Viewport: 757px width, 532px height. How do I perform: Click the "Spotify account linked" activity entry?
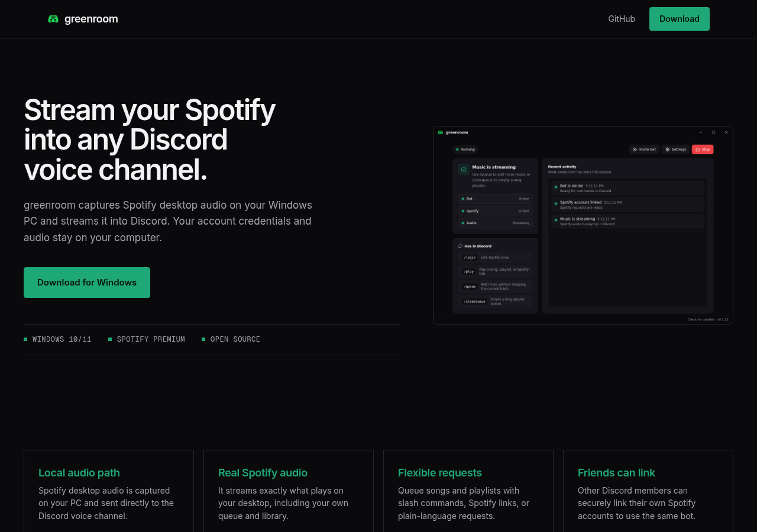tap(628, 205)
